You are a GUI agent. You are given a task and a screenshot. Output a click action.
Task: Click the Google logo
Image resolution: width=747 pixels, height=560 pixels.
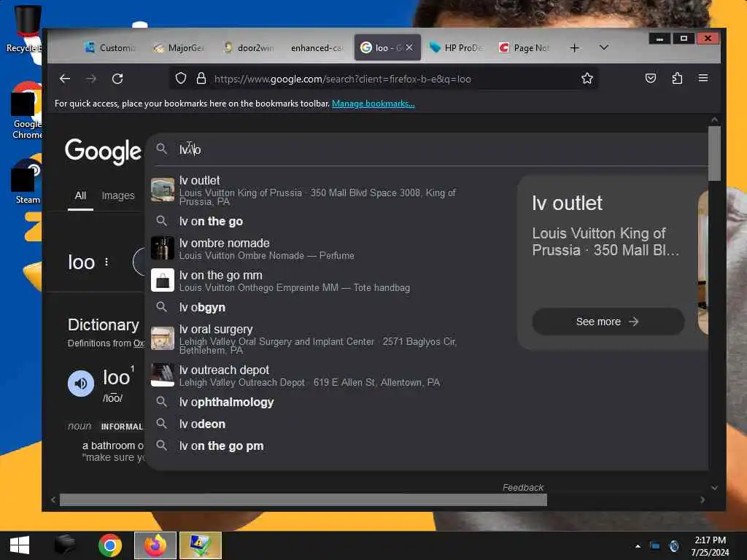[103, 152]
